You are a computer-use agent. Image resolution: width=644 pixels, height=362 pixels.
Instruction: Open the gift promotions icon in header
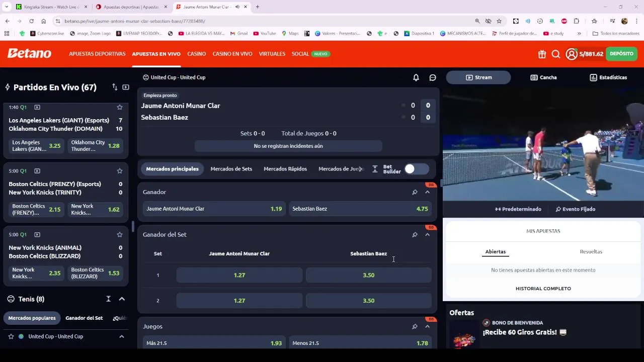[542, 54]
